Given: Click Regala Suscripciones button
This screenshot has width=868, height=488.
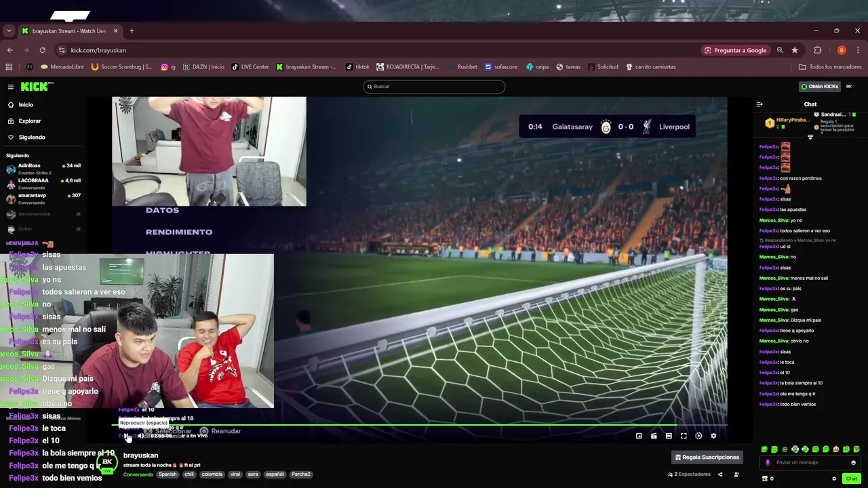Looking at the screenshot, I should (707, 457).
